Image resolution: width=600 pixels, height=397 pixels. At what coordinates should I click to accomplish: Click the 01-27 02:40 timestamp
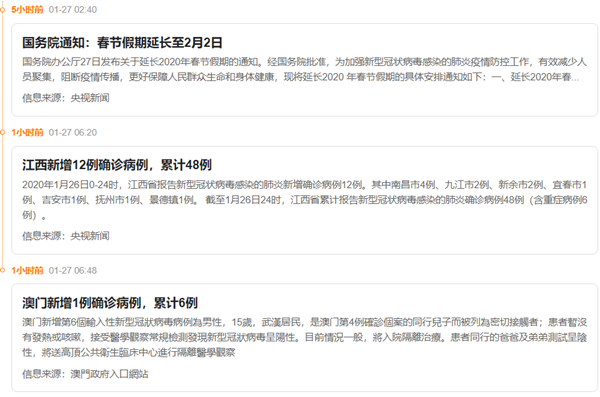[73, 10]
